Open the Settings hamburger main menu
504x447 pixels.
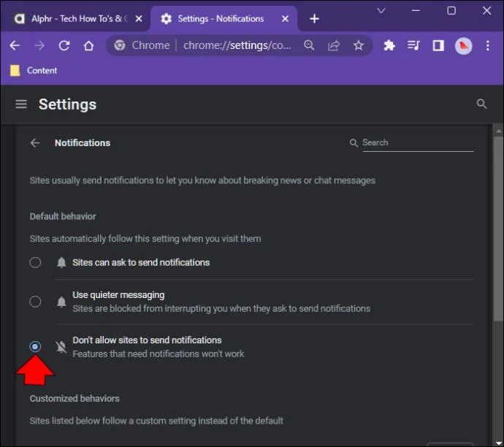coord(21,104)
